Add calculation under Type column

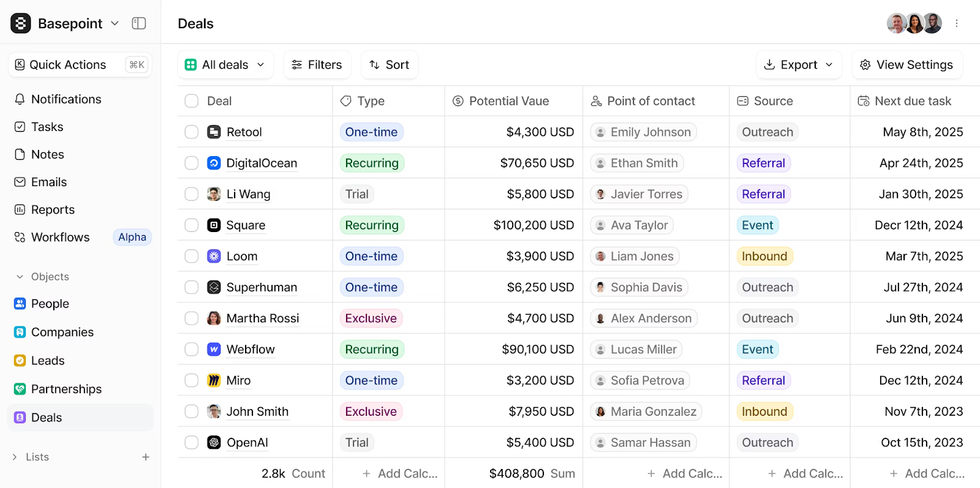click(400, 473)
